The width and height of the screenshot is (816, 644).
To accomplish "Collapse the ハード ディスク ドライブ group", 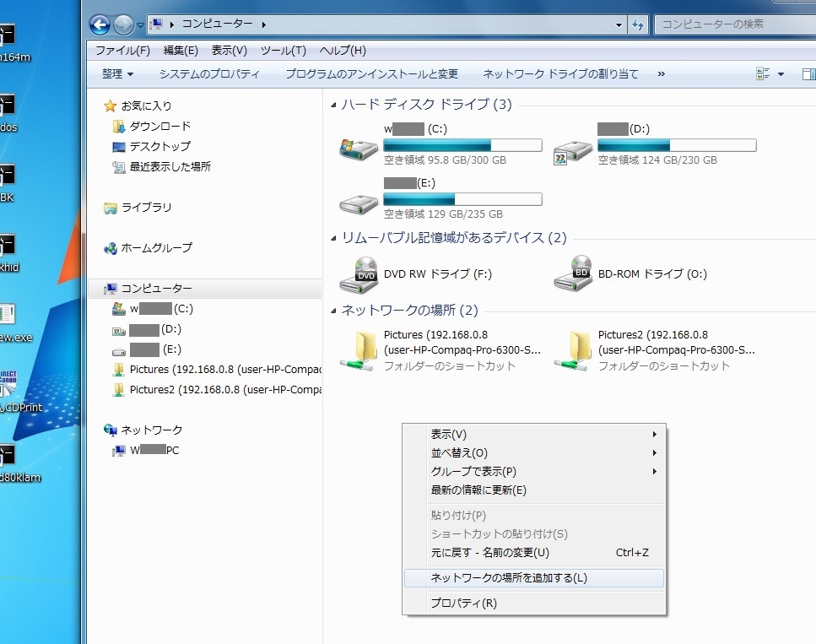I will pos(333,105).
